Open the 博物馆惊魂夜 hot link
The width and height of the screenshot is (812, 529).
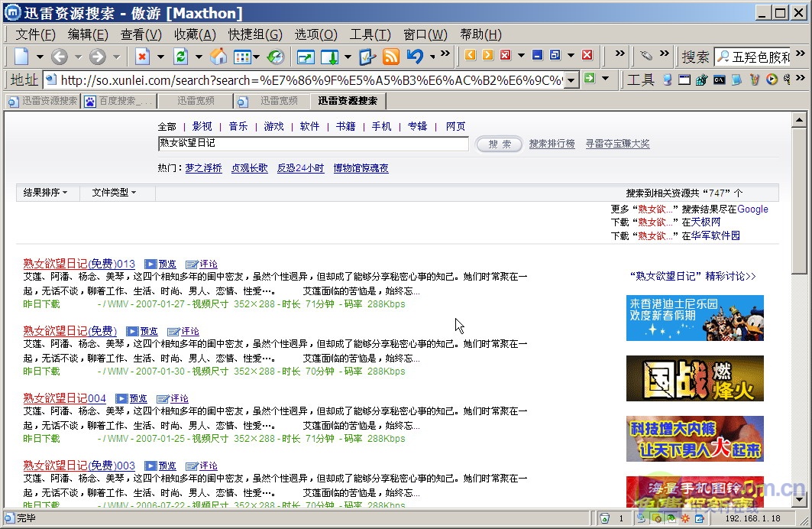361,168
